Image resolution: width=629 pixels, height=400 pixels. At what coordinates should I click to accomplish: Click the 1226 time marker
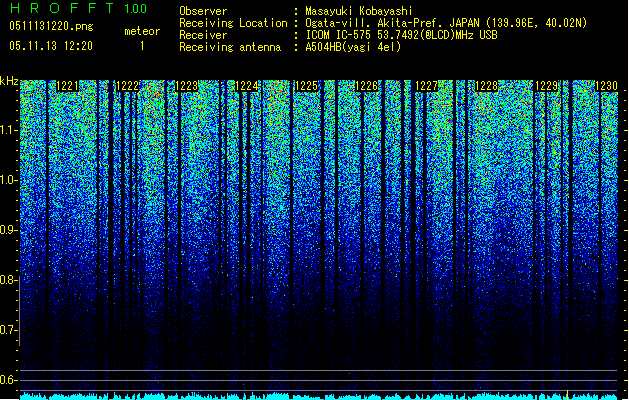click(x=367, y=86)
